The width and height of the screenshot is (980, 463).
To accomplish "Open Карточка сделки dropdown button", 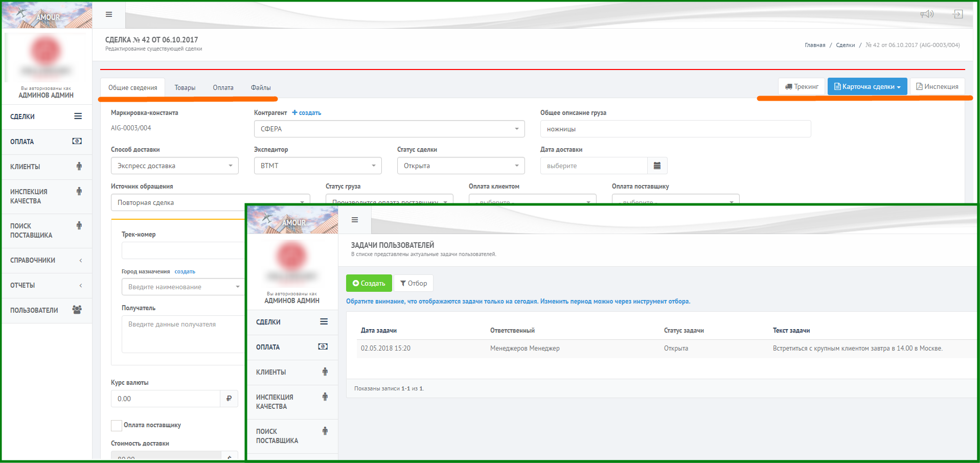I will (x=868, y=86).
